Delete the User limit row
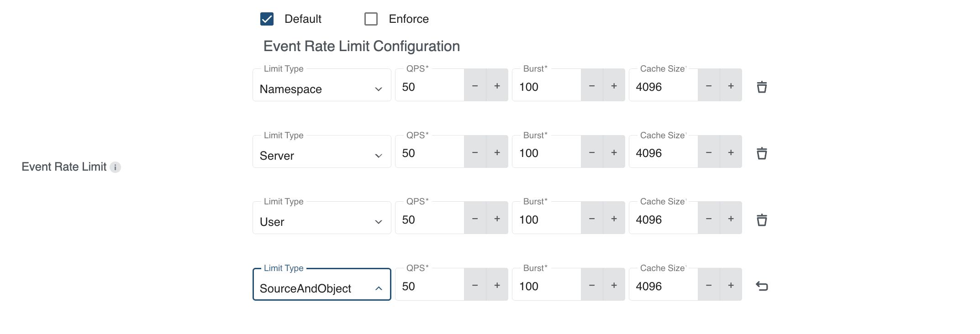Viewport: 980px width, 334px height. point(761,220)
